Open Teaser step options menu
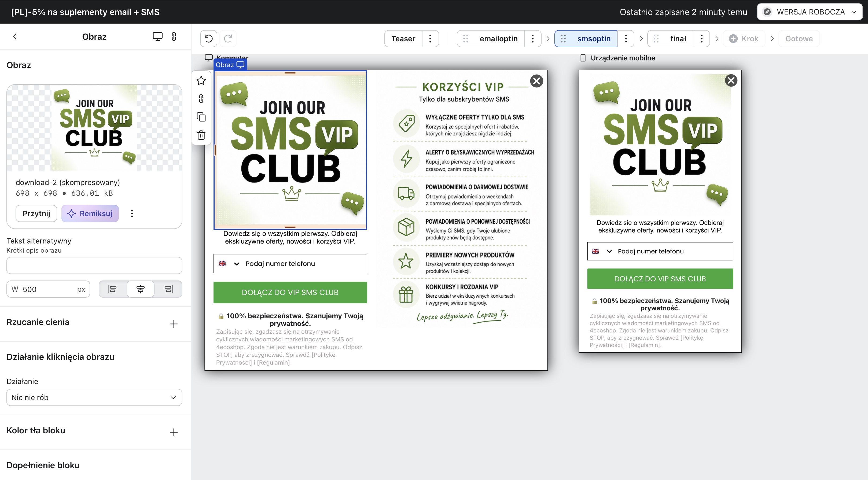 430,38
